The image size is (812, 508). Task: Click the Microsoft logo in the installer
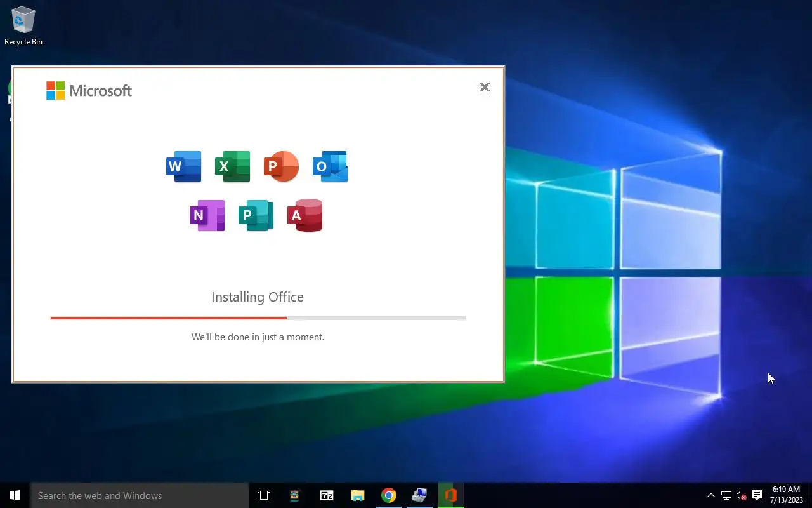pyautogui.click(x=89, y=91)
